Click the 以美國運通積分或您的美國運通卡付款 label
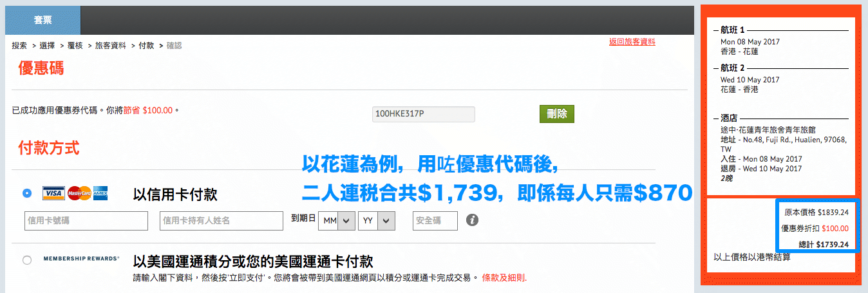The image size is (868, 293). (x=253, y=262)
